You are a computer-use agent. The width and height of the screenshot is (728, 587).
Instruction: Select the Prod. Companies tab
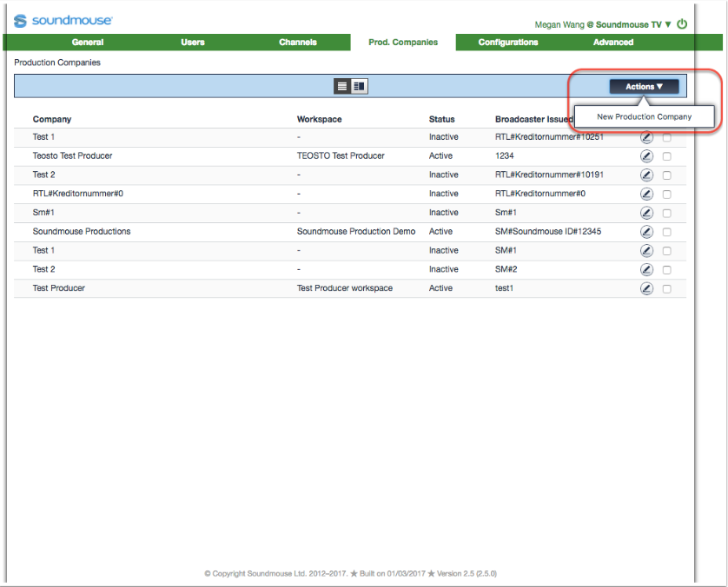403,43
